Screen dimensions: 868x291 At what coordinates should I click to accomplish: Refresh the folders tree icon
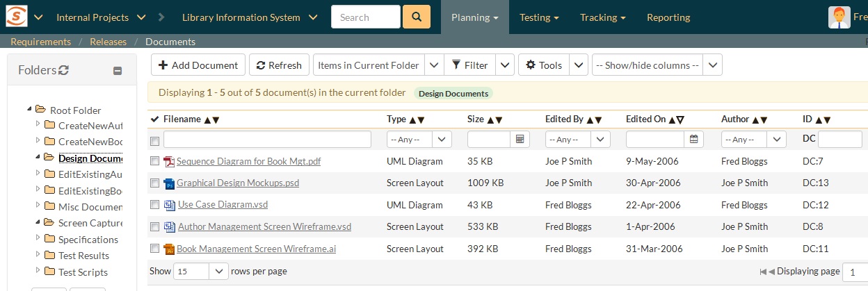[63, 69]
